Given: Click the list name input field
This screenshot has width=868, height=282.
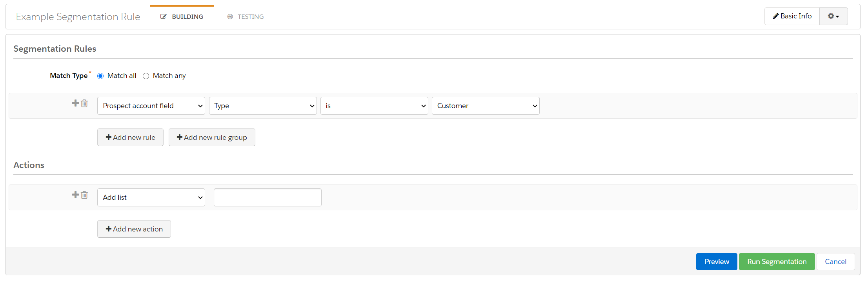Looking at the screenshot, I should pos(267,197).
